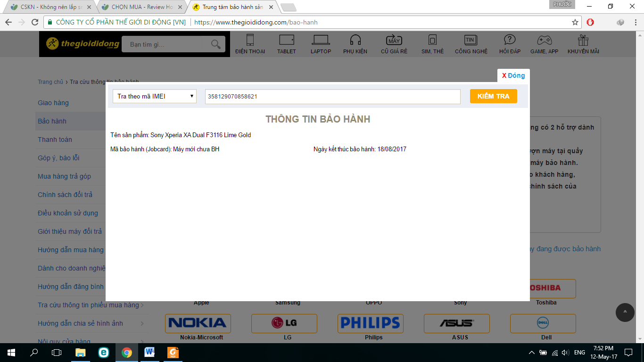Select the Philips brand logo

point(370,323)
